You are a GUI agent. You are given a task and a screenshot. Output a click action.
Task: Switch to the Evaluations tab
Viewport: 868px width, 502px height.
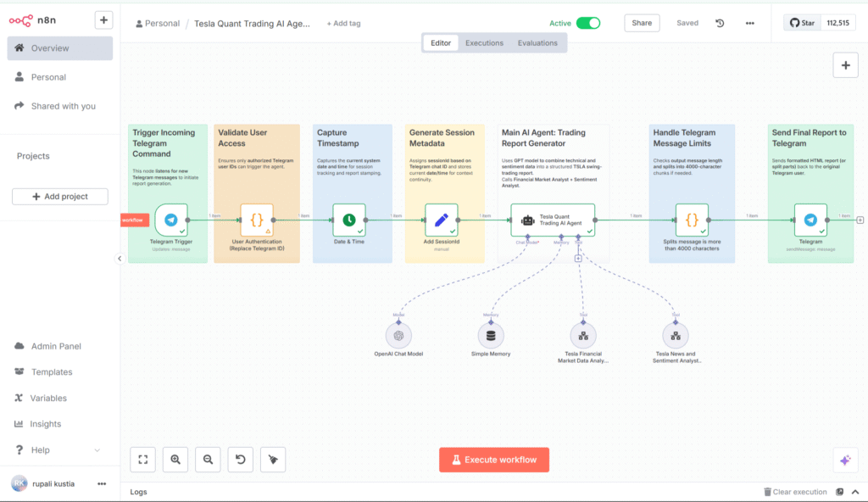click(537, 43)
